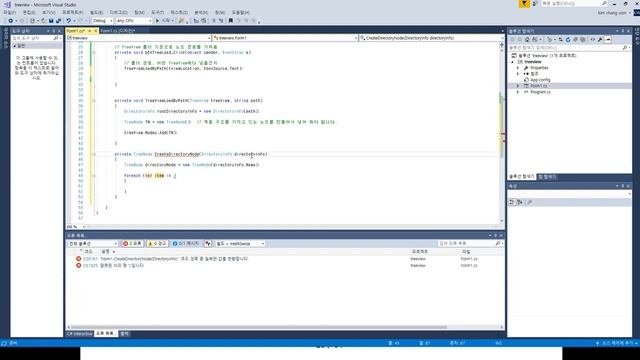Collapse the treeview project node
Viewport: 640px width, 360px height.
pos(513,62)
